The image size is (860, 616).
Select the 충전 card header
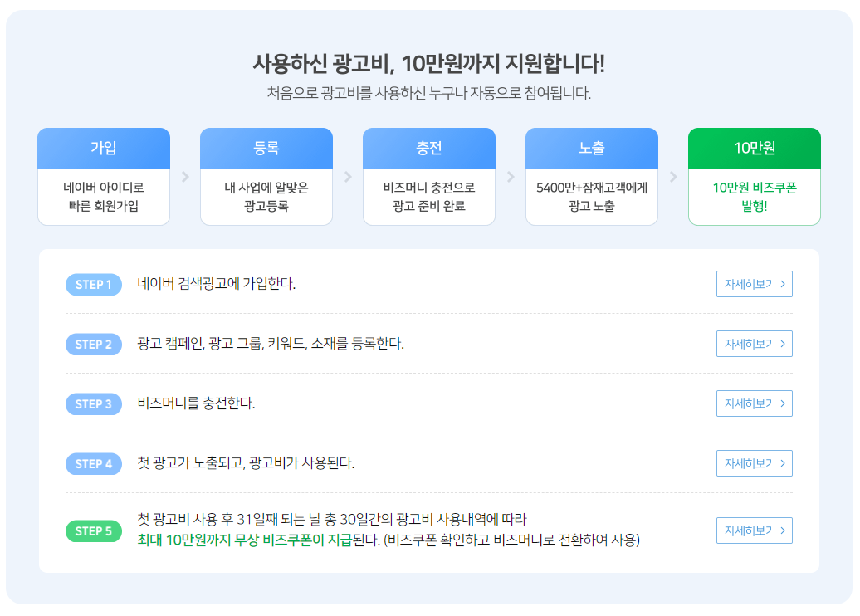click(429, 148)
